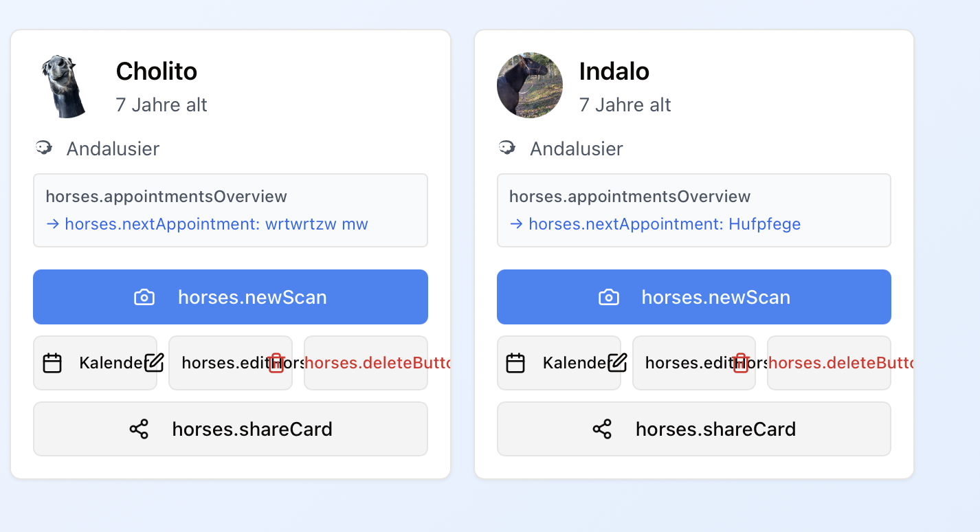Click pencil edit icon in Indalo's card

[618, 362]
